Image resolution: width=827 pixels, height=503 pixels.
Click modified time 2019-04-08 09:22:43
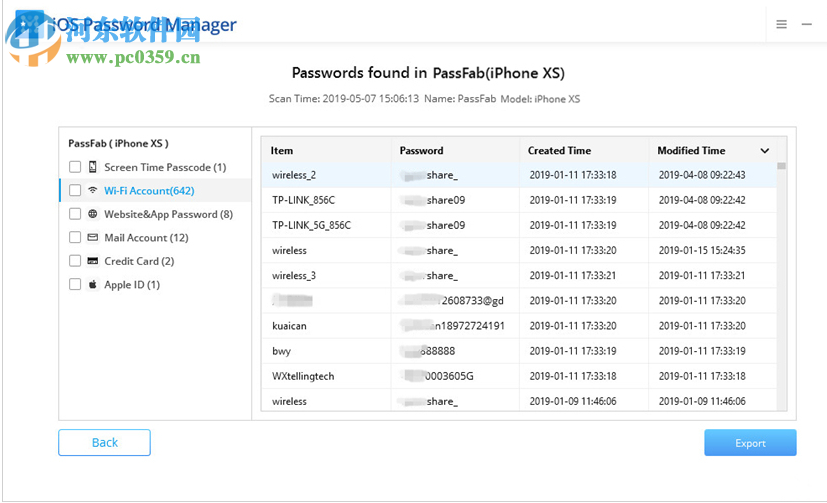tap(702, 175)
